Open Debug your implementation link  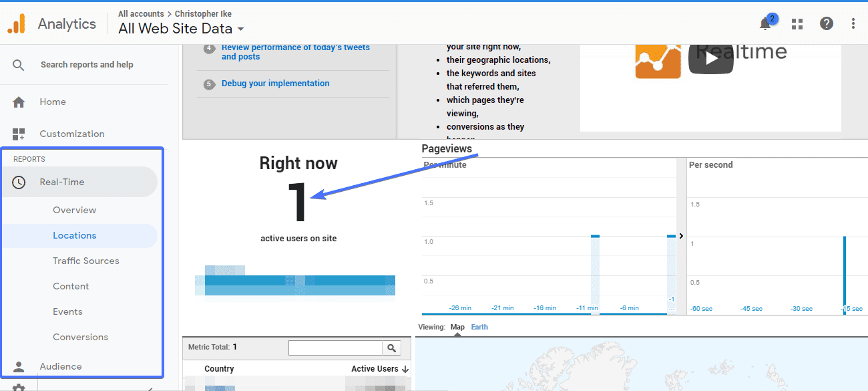[x=276, y=84]
